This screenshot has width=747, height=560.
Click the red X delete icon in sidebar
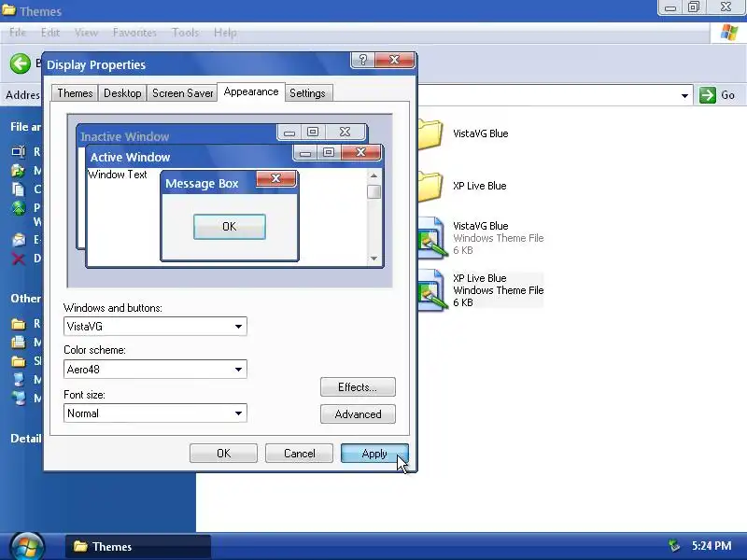pyautogui.click(x=19, y=259)
